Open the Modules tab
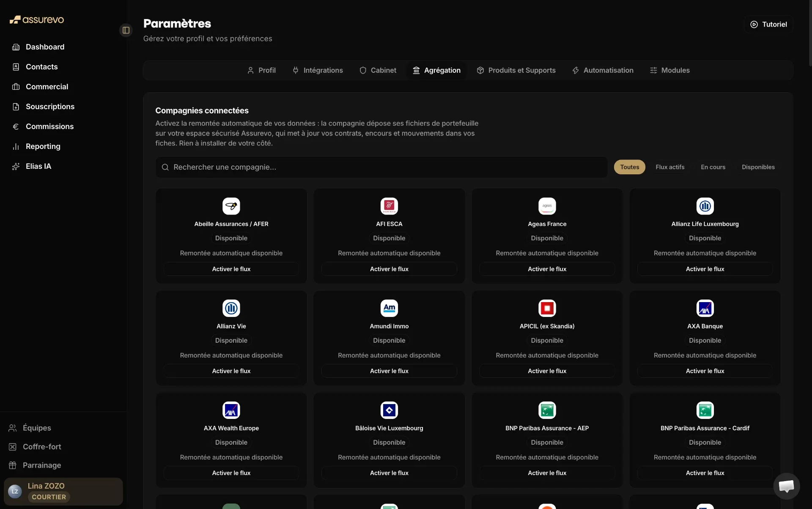The image size is (812, 509). coord(669,70)
